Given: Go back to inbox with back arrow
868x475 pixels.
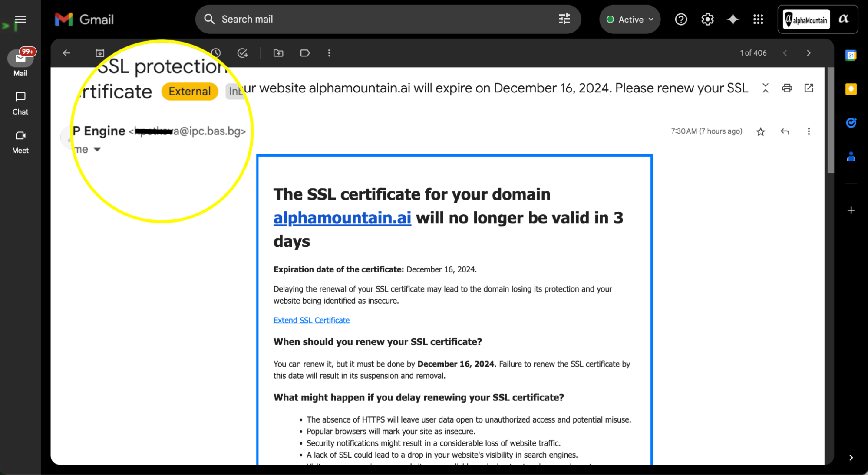Looking at the screenshot, I should (66, 53).
